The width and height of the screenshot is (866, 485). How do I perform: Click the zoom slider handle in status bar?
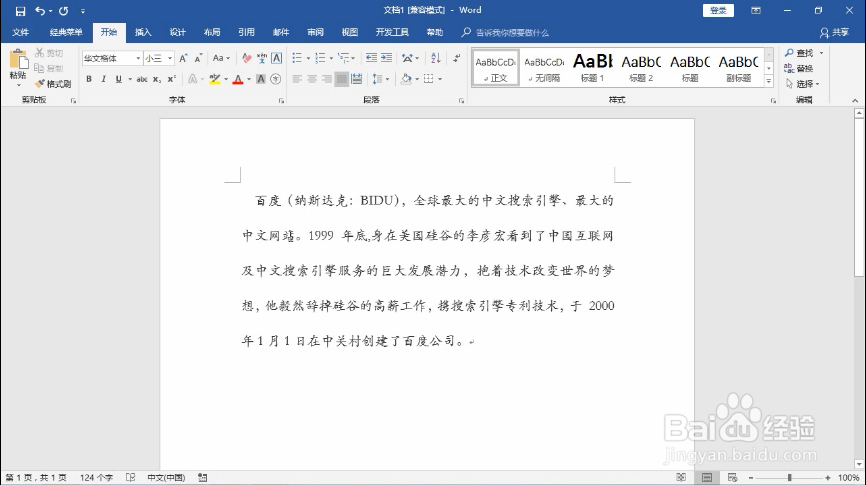[789, 477]
